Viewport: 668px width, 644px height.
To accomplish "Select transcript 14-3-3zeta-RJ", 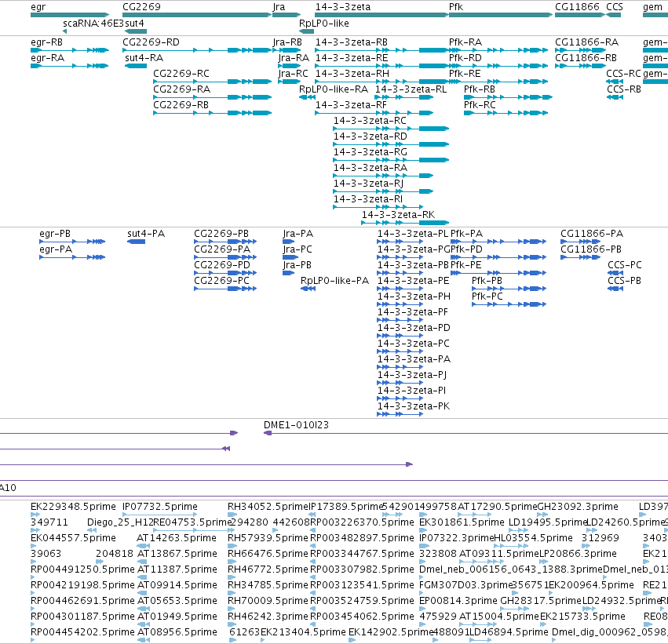I will [x=383, y=191].
